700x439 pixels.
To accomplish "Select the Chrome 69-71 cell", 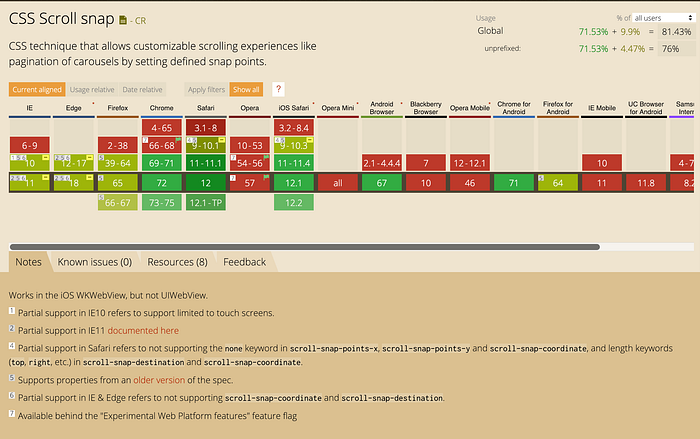I will [x=162, y=163].
